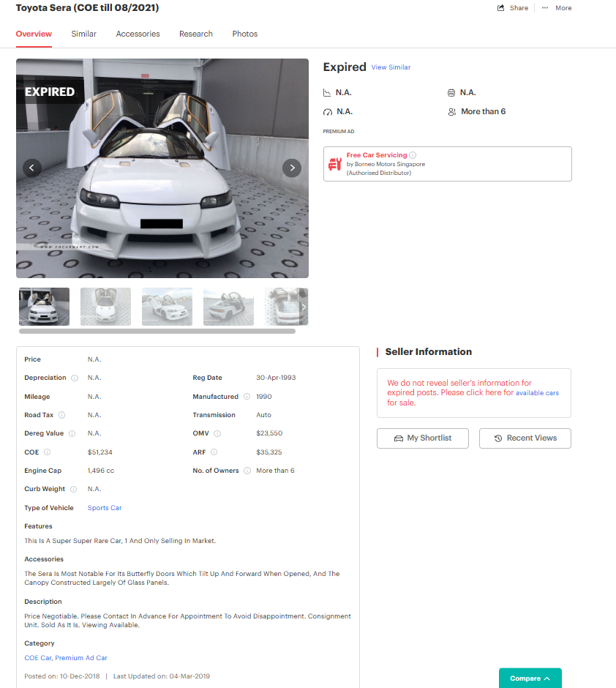
Task: Advance to the next car photo
Action: pos(292,168)
